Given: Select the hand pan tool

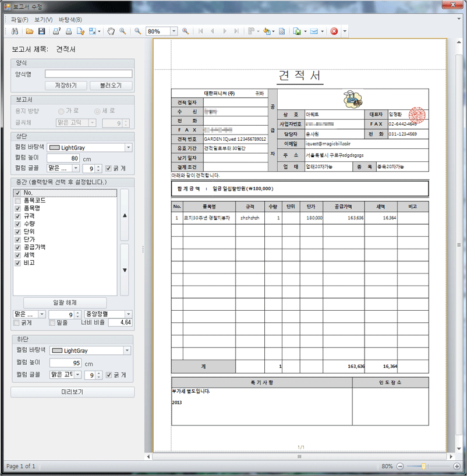Looking at the screenshot, I should point(111,31).
